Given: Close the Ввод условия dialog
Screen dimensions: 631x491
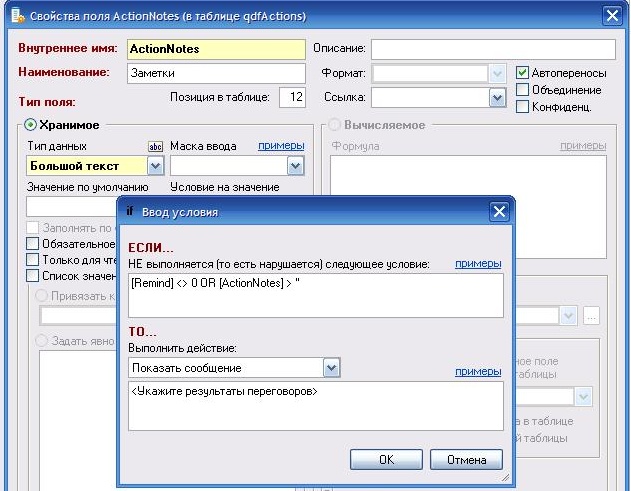Looking at the screenshot, I should (499, 212).
